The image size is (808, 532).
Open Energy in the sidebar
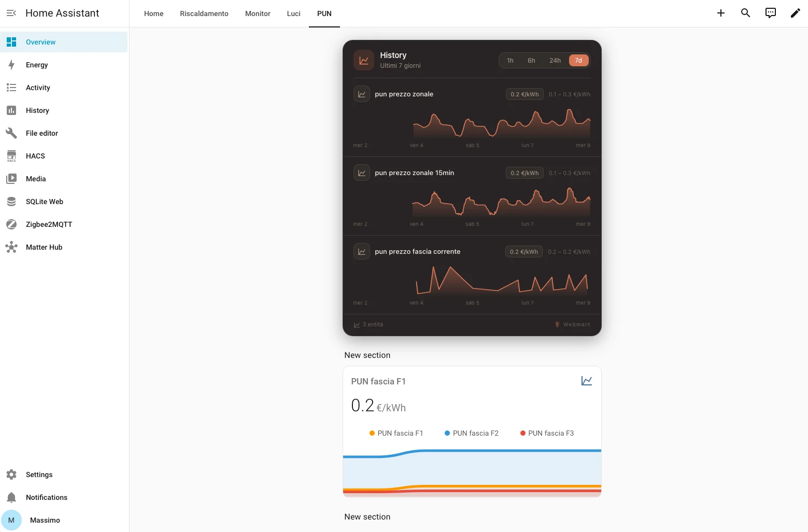(64, 65)
